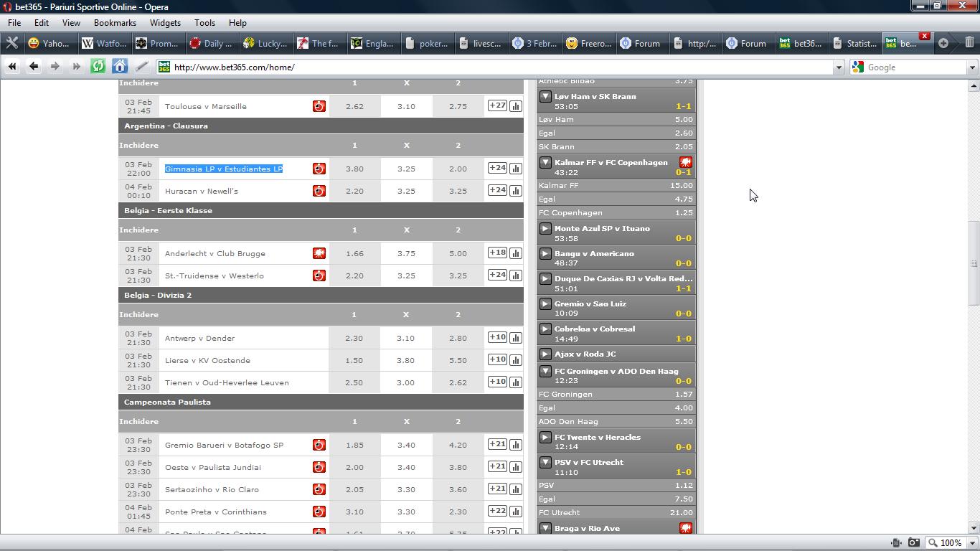Click clock icon for St.-Truidense v Westerlo
The height and width of the screenshot is (551, 980).
pos(319,275)
